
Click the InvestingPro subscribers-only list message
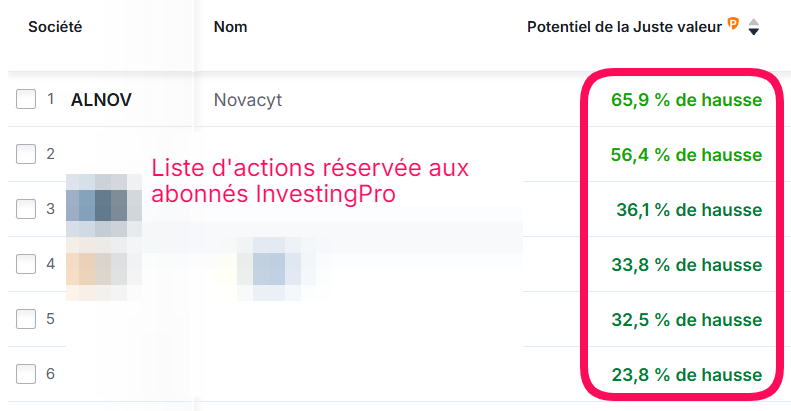click(310, 181)
